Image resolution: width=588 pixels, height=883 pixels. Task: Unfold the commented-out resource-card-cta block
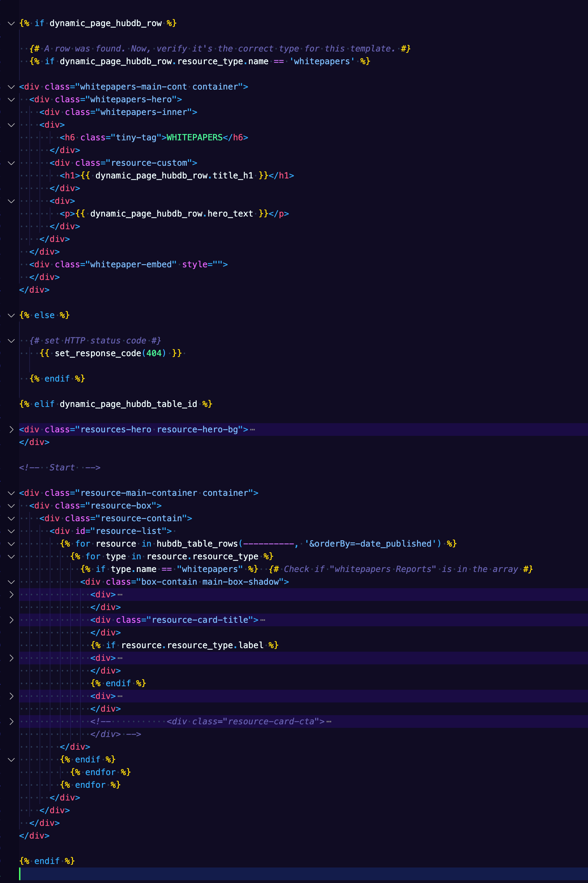11,722
